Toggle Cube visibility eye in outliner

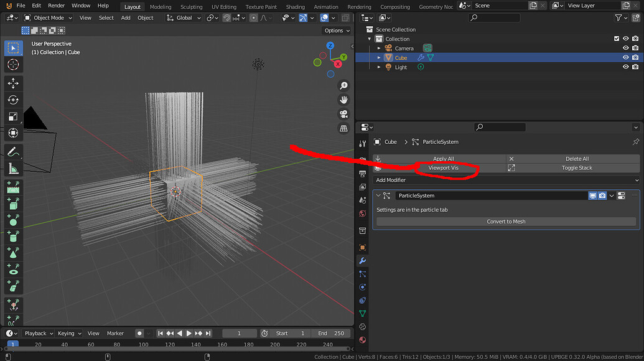click(x=625, y=57)
